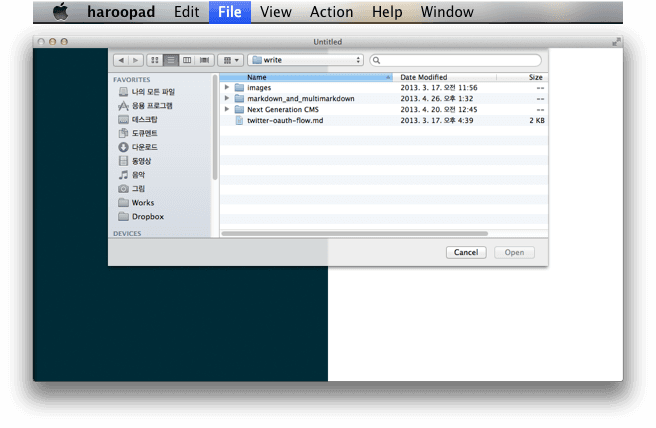The image size is (656, 428).
Task: Switch to Cover Flow view mode
Action: pos(204,60)
